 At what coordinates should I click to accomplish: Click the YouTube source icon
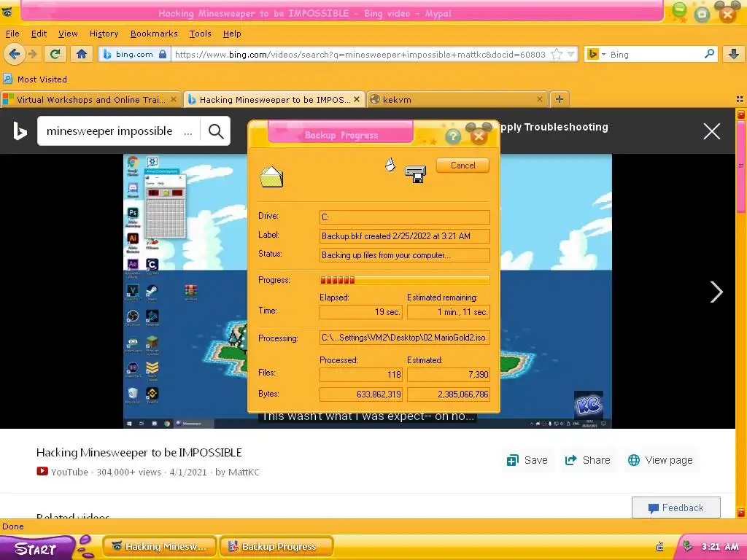click(42, 472)
